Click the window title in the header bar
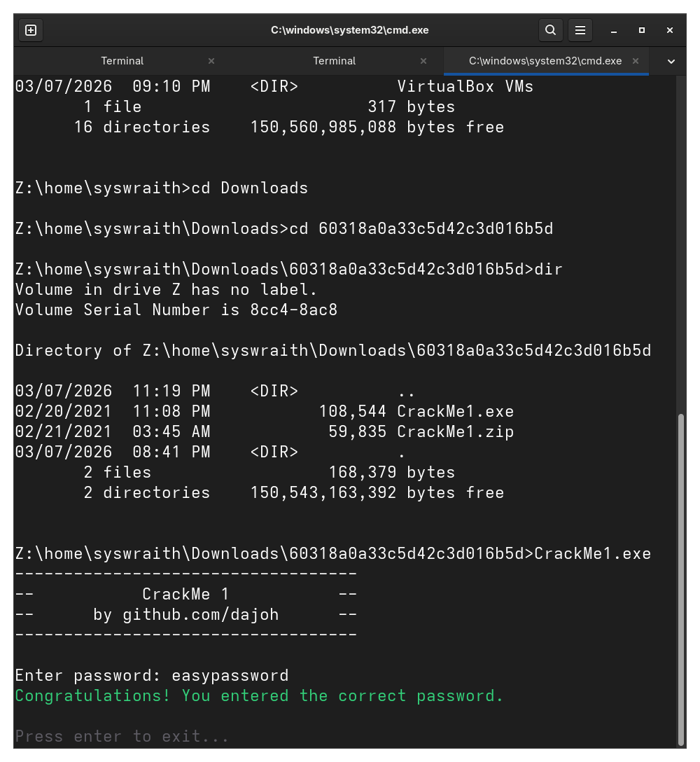The height and width of the screenshot is (762, 700). [349, 30]
